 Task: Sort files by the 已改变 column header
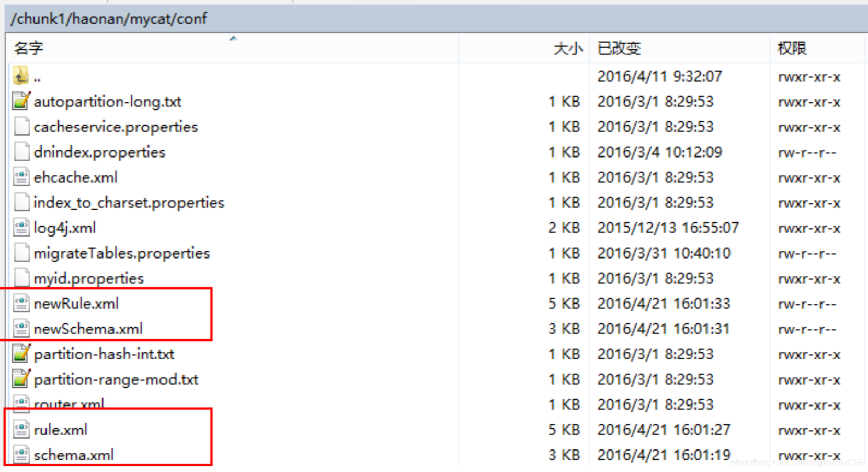(619, 49)
